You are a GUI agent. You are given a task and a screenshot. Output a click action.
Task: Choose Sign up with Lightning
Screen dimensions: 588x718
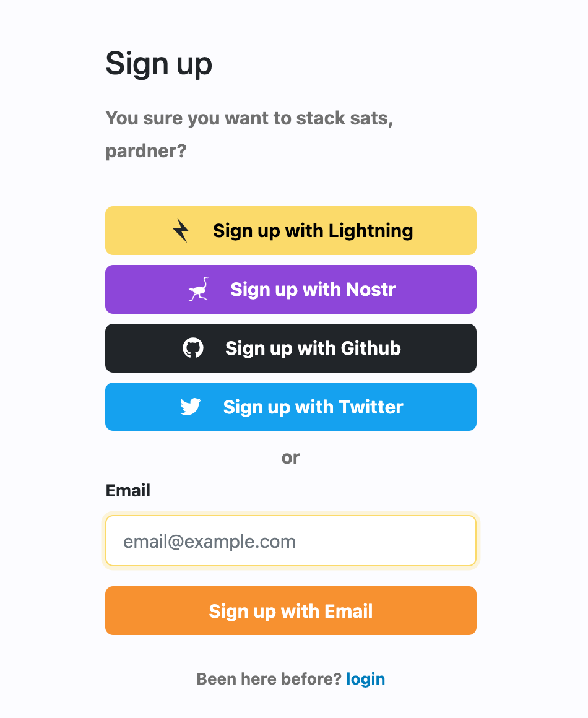(291, 230)
